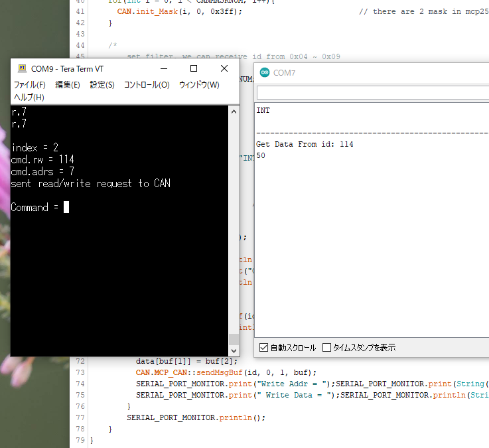This screenshot has height=448, width=489.
Task: Open the ヘルプ(H) menu in Tera Term
Action: point(29,98)
